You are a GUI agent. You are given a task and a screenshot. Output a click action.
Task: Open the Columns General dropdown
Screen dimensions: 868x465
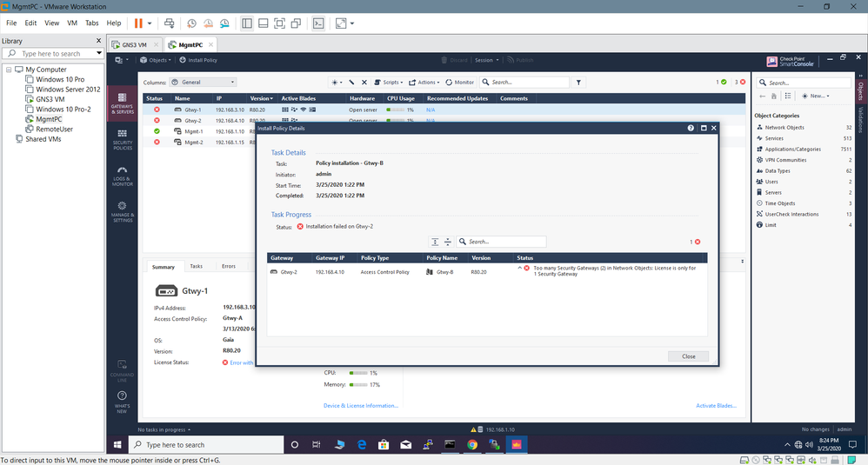point(203,83)
